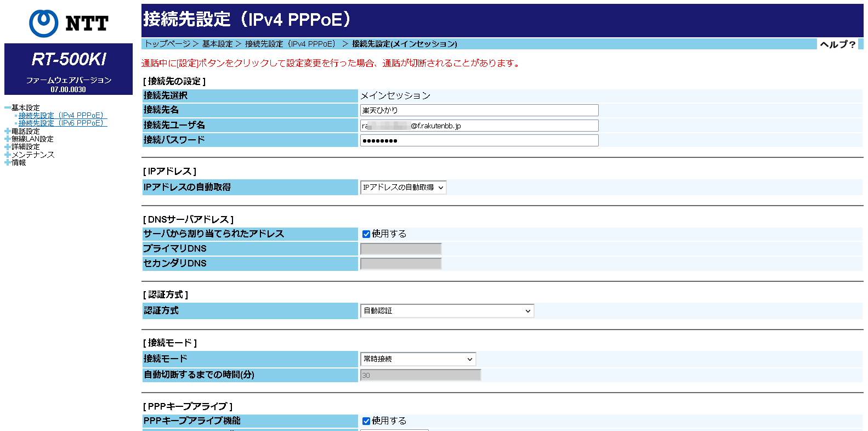Image resolution: width=868 pixels, height=431 pixels.
Task: Go to トップページ in the breadcrumb
Action: [x=167, y=44]
